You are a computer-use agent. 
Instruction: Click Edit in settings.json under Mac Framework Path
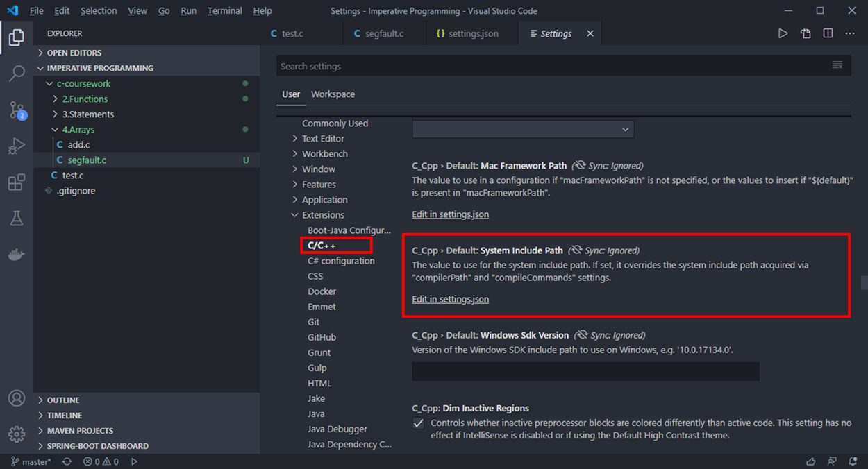pyautogui.click(x=450, y=214)
